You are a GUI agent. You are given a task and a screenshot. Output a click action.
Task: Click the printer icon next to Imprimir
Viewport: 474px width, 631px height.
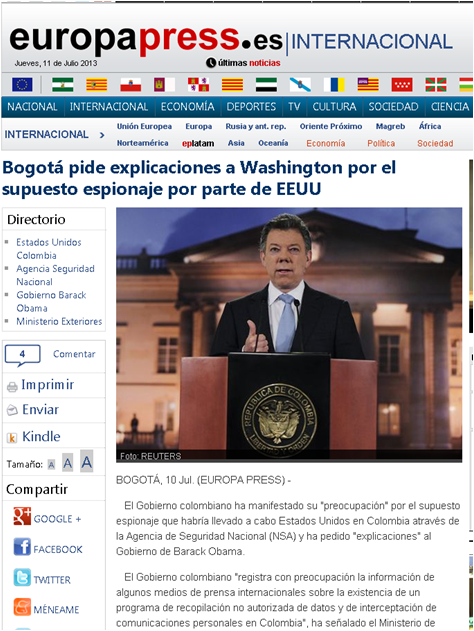12,387
